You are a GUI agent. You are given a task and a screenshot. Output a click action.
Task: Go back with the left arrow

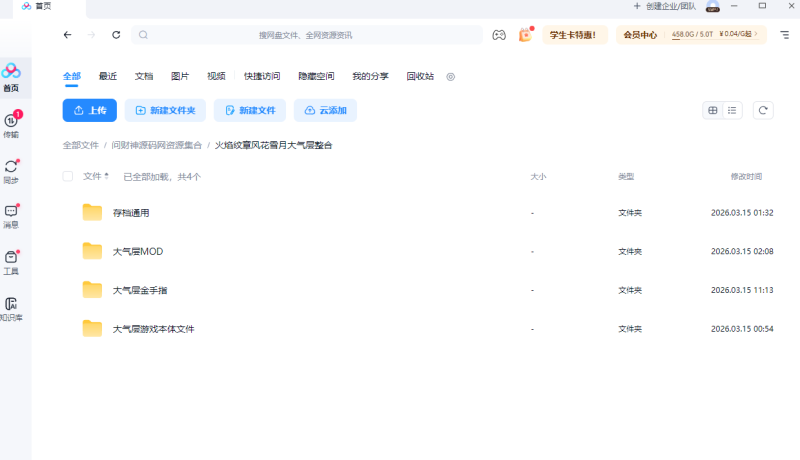(67, 35)
